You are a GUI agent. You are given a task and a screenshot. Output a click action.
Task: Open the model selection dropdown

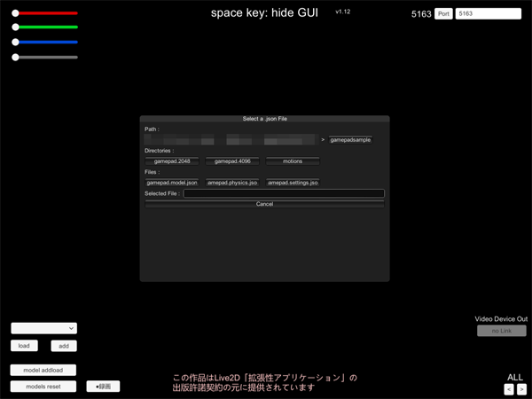tap(44, 328)
